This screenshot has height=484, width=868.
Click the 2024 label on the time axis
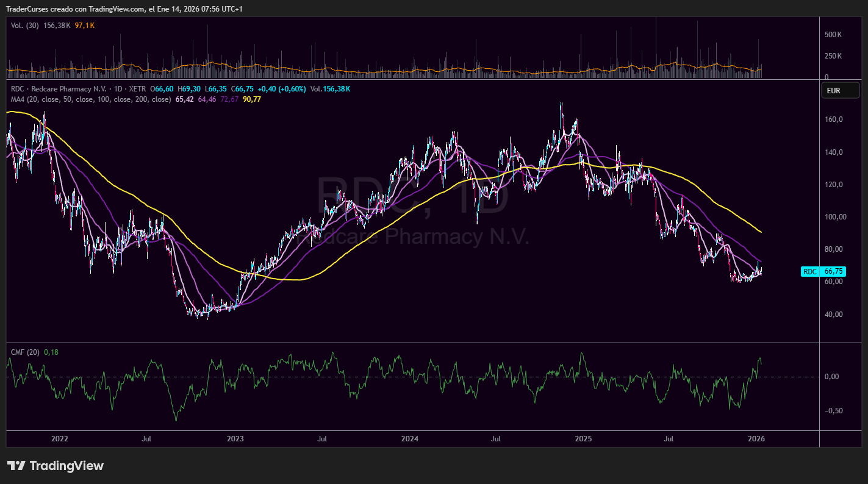409,438
